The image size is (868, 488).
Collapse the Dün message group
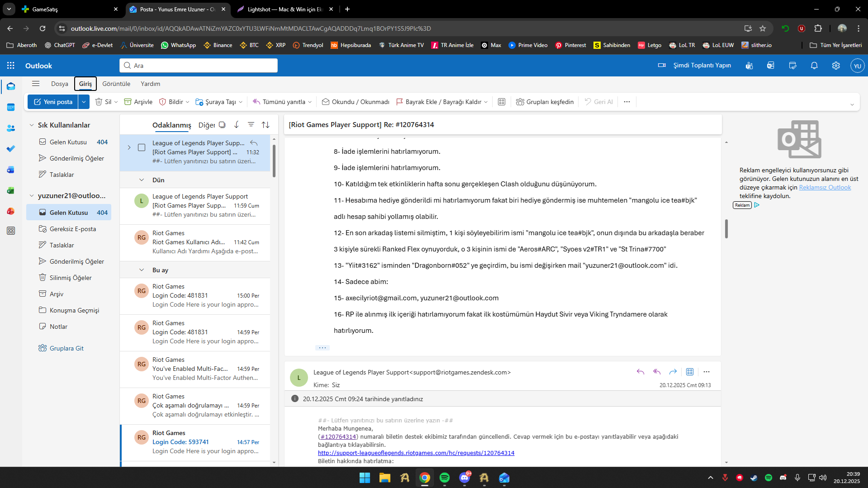(142, 180)
